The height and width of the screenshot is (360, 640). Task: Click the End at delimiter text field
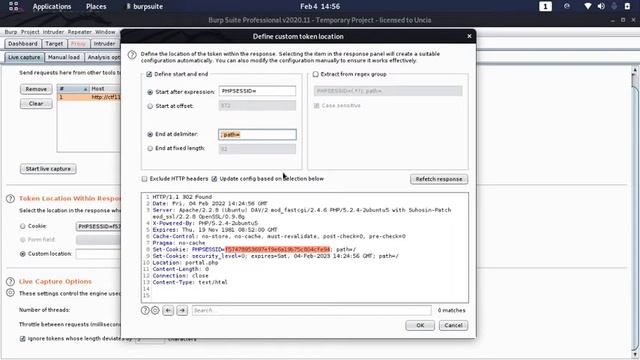257,134
